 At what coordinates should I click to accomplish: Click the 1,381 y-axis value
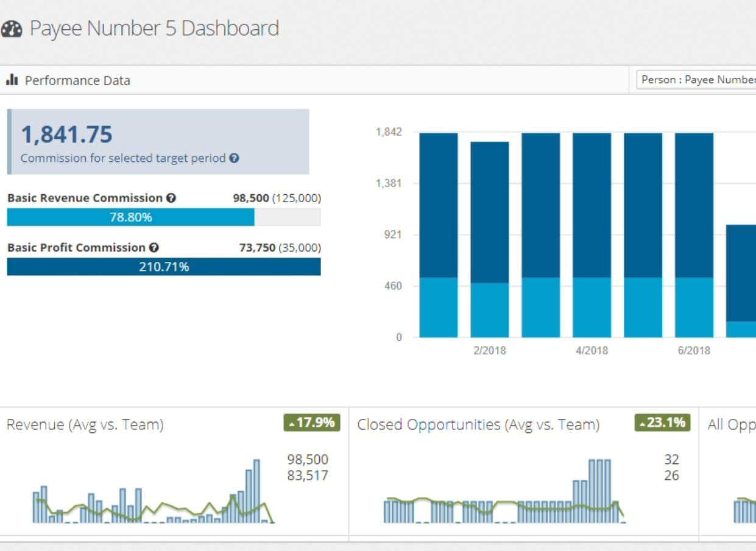click(x=389, y=183)
